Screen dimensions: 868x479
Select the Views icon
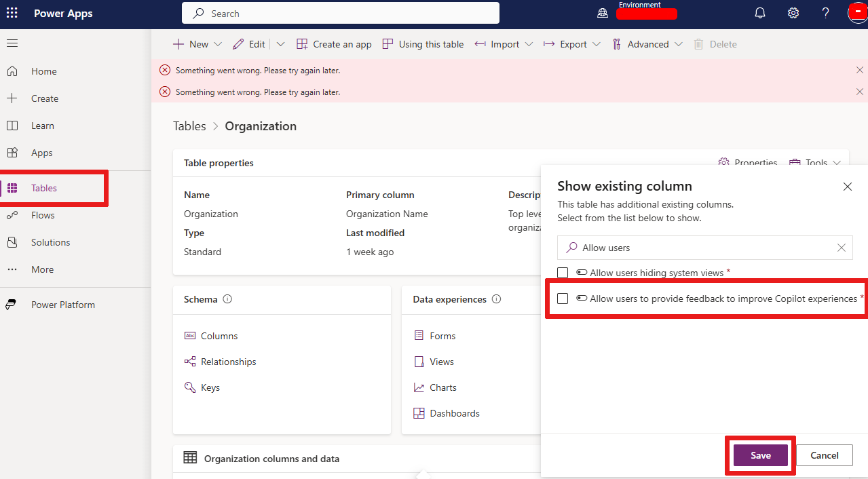click(419, 361)
